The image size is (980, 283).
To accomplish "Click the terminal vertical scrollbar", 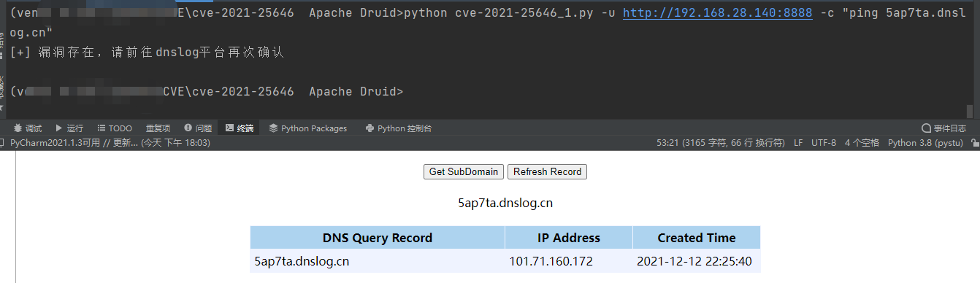I will click(970, 111).
